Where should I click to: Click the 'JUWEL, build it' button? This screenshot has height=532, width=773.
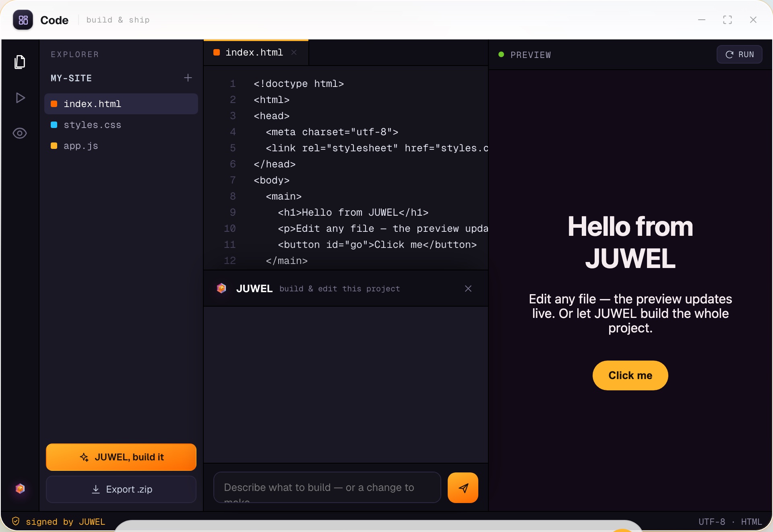tap(121, 457)
